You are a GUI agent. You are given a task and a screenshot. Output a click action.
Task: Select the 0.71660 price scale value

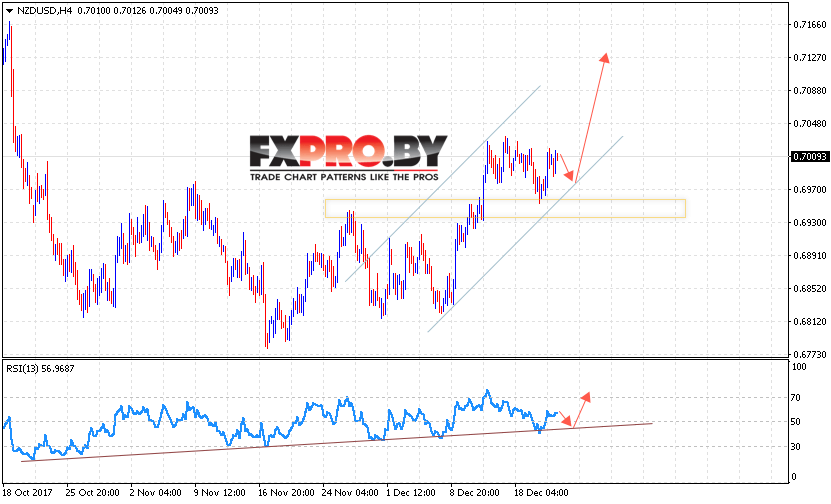point(810,24)
